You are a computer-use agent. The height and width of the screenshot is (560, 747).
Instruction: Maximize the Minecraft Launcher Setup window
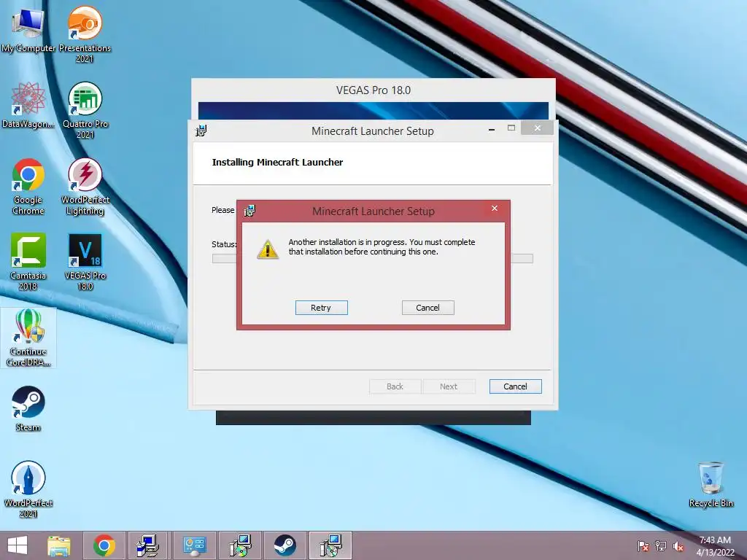coord(511,128)
